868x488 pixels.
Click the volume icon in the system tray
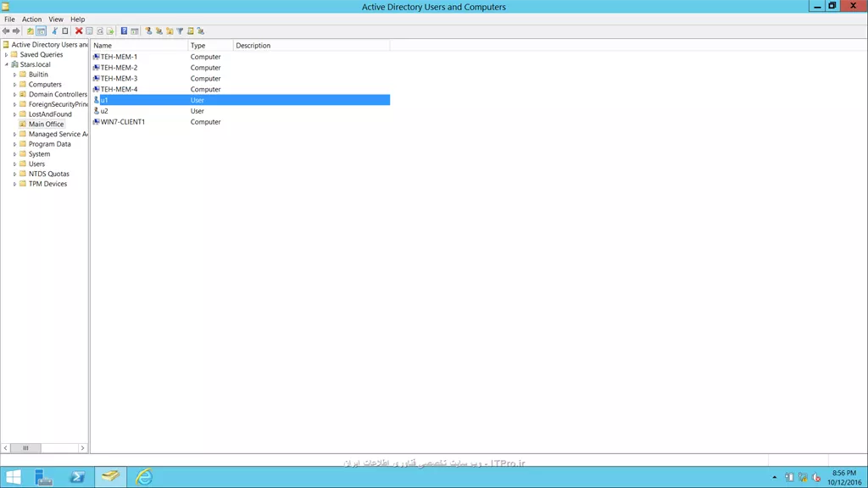(816, 478)
